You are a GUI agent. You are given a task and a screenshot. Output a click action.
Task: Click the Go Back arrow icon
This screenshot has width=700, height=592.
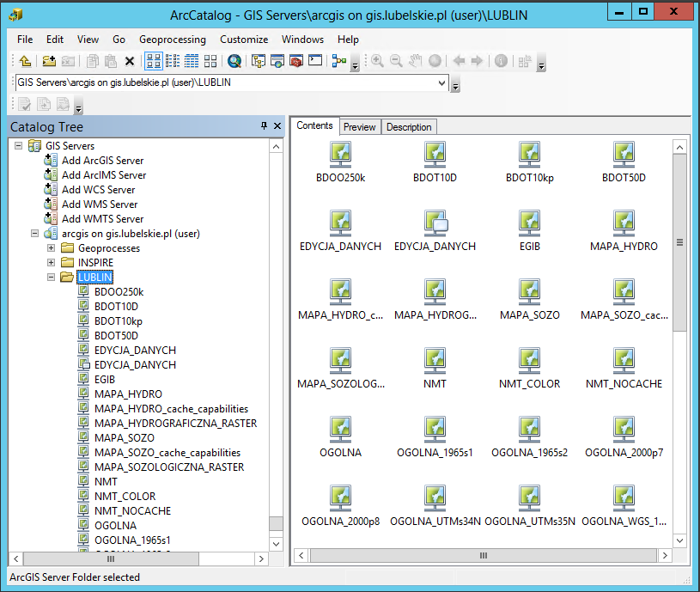click(x=459, y=61)
